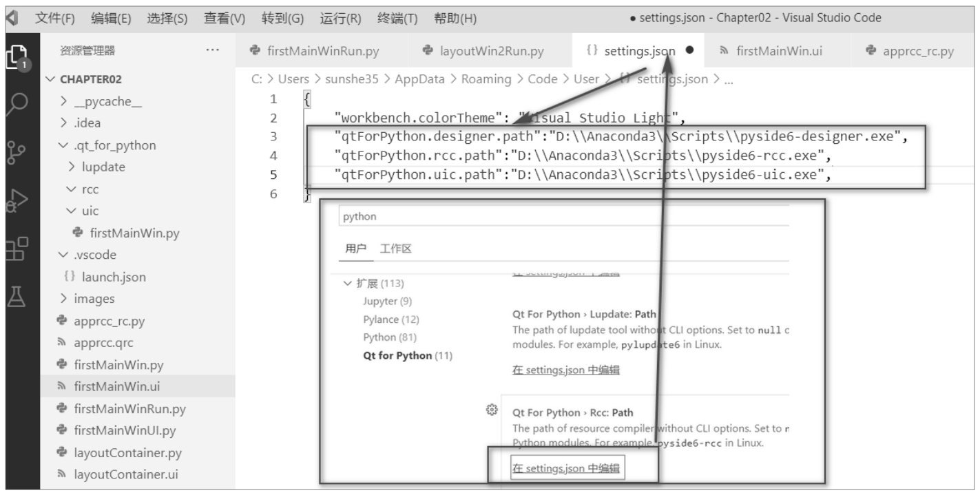Open explorer more actions ellipsis
Screen dimensions: 980x495
pyautogui.click(x=212, y=50)
